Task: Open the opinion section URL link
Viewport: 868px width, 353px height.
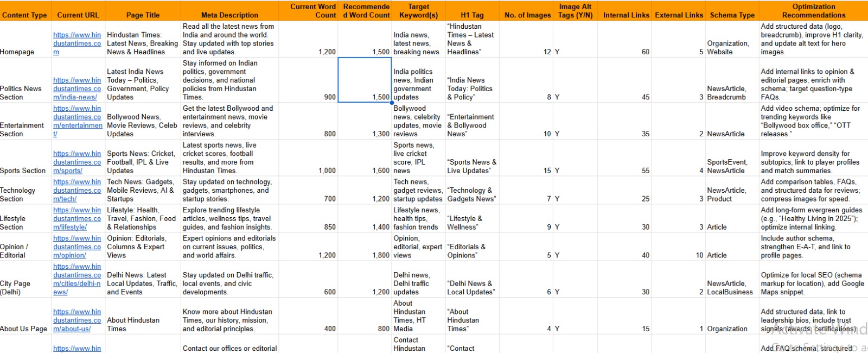Action: [x=76, y=247]
